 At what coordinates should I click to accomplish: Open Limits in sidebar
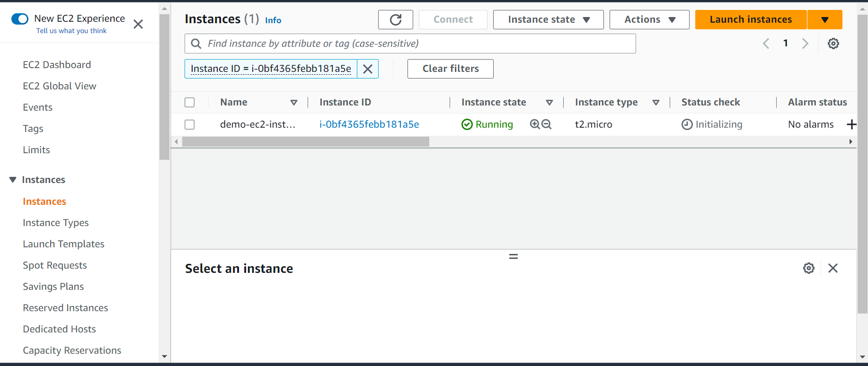[36, 150]
